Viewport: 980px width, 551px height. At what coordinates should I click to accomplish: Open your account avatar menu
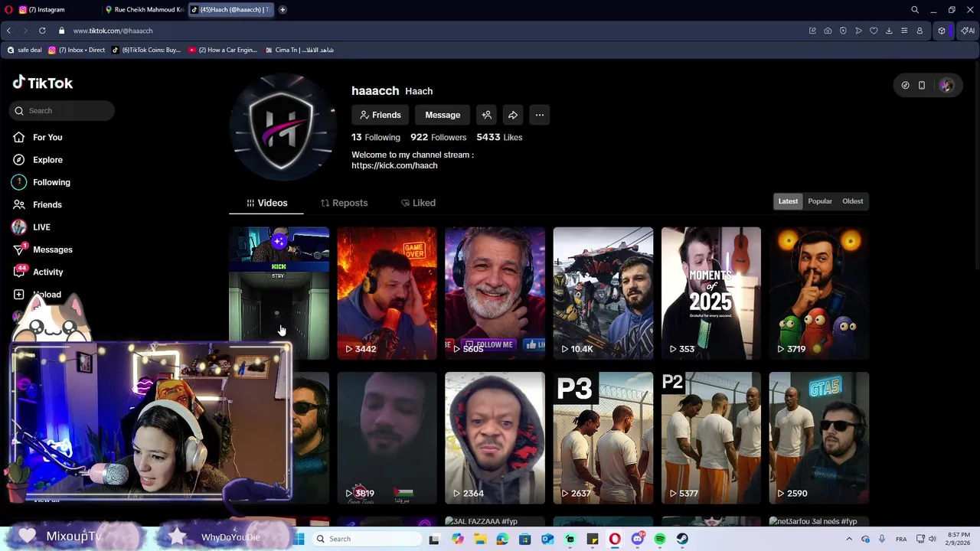click(947, 86)
